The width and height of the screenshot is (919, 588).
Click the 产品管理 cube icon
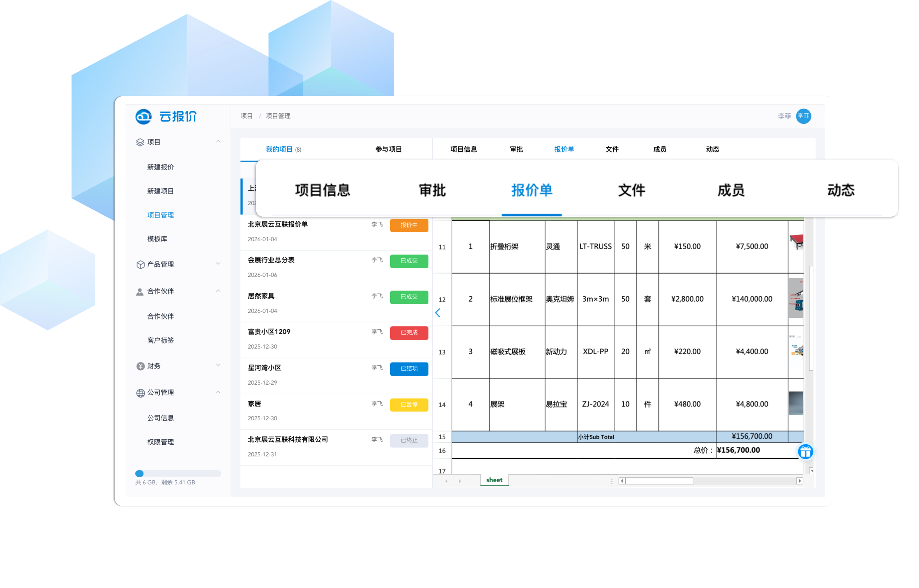click(140, 264)
